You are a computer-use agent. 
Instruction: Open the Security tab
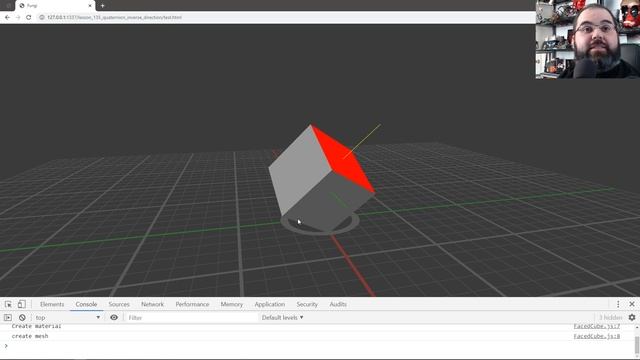coord(307,304)
